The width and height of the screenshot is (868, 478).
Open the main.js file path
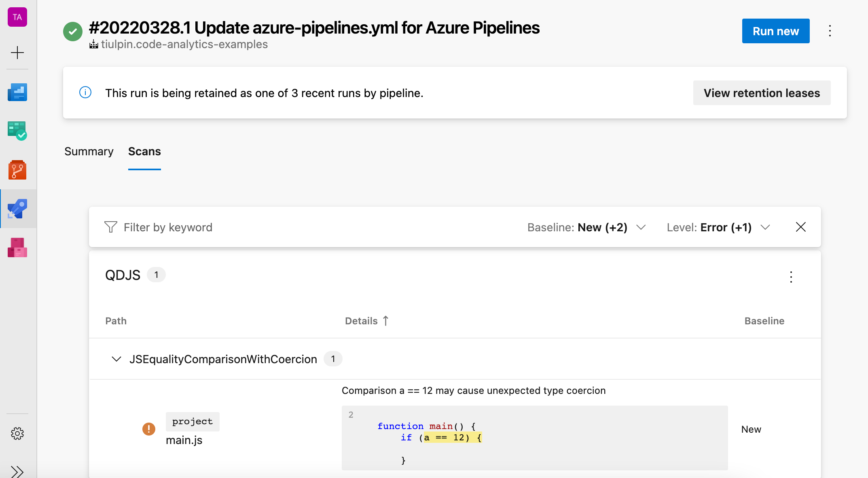[x=184, y=440]
